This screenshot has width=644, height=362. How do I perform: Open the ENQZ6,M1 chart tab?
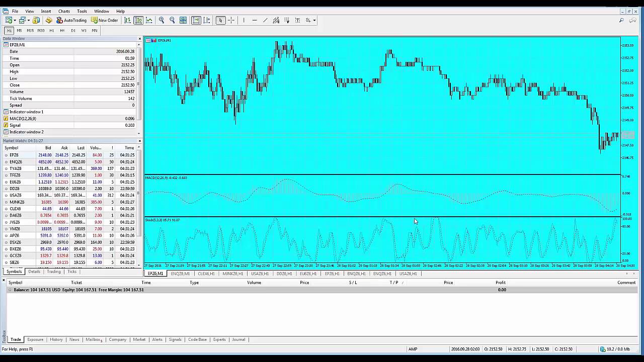click(x=180, y=274)
